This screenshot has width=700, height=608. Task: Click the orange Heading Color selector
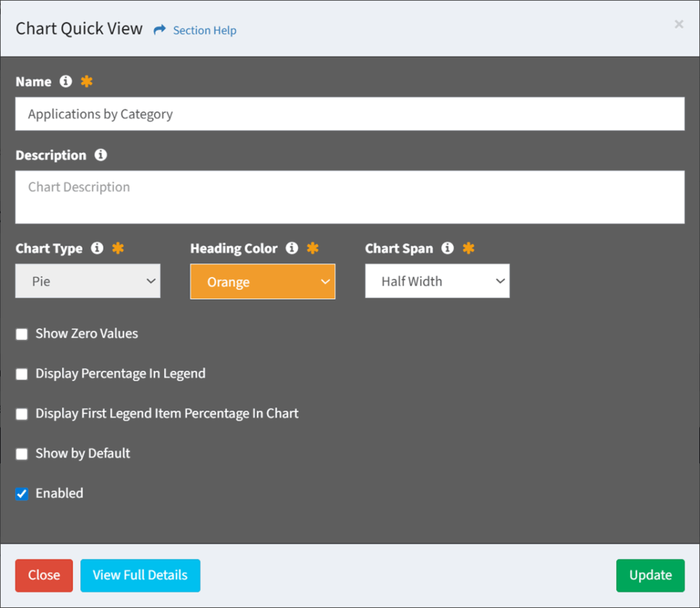coord(262,281)
